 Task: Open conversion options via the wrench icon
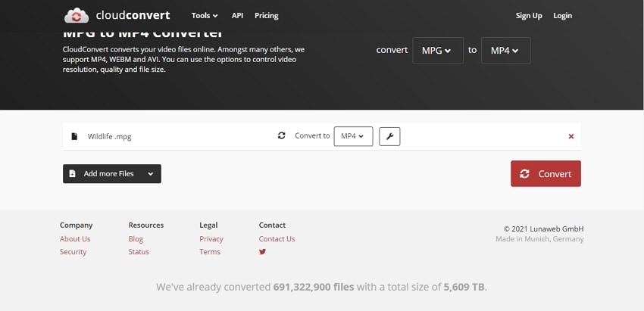pyautogui.click(x=389, y=137)
